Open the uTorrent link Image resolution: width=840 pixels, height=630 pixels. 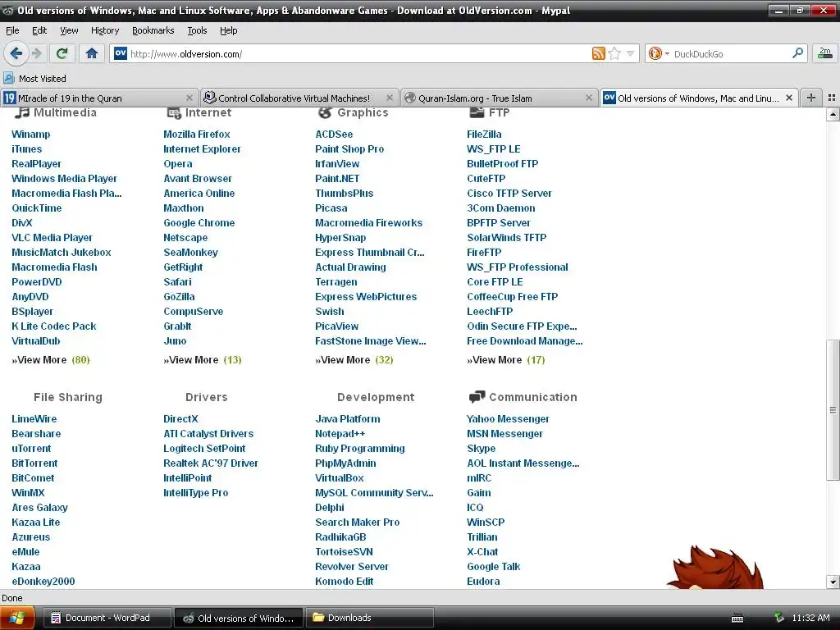tap(32, 449)
